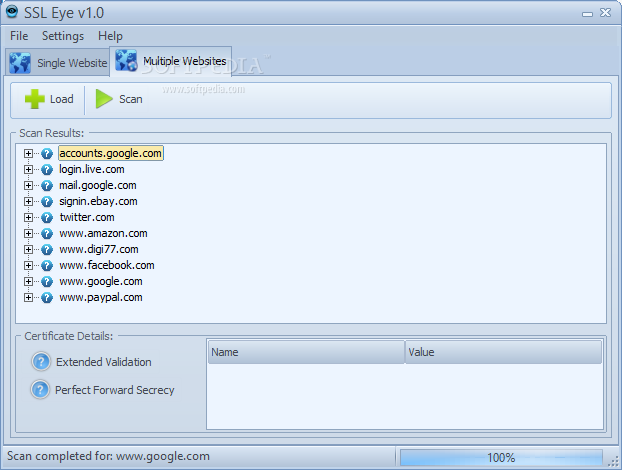
Task: Select www.digi77.com in scan results
Action: point(99,249)
